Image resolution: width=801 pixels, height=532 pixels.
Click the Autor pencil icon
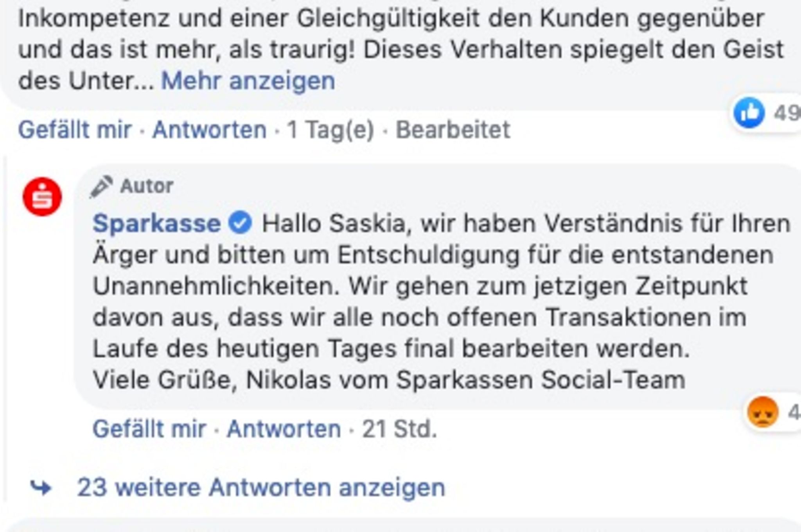[x=101, y=186]
